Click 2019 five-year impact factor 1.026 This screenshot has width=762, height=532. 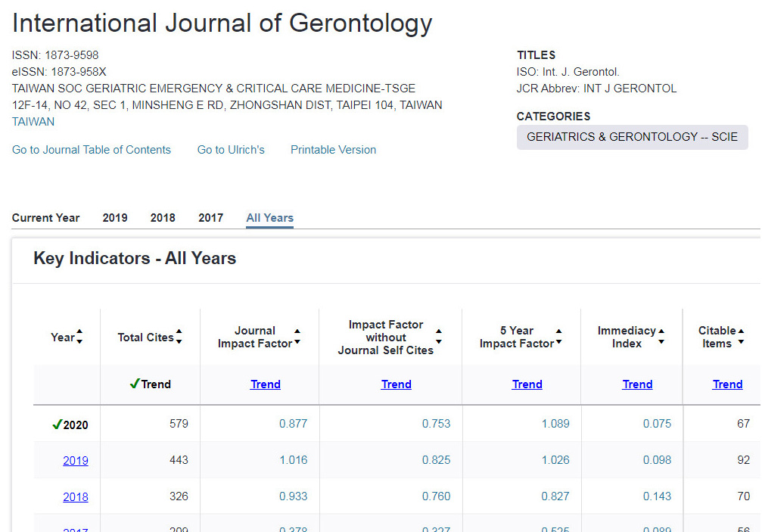(x=555, y=460)
